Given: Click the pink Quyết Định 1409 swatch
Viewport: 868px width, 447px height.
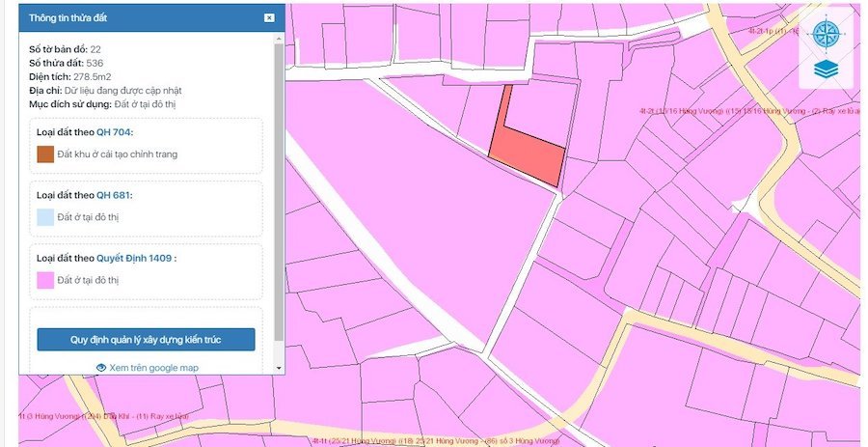Looking at the screenshot, I should coord(45,280).
